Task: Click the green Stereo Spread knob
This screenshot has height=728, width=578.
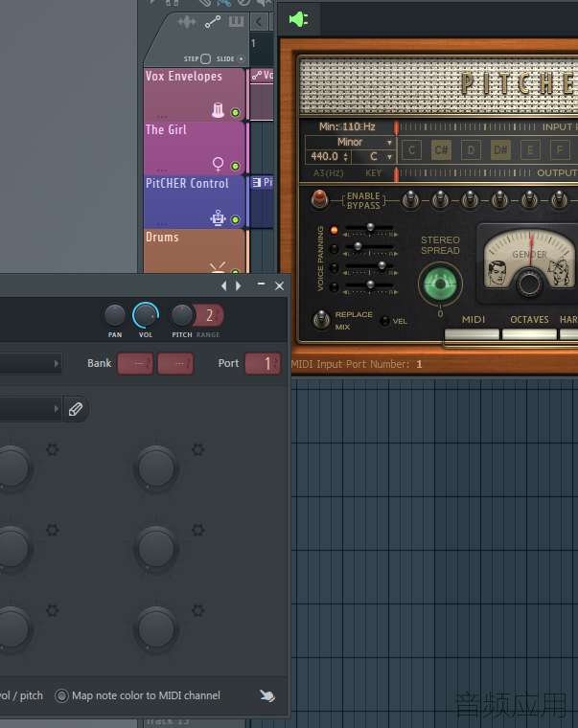Action: [440, 284]
